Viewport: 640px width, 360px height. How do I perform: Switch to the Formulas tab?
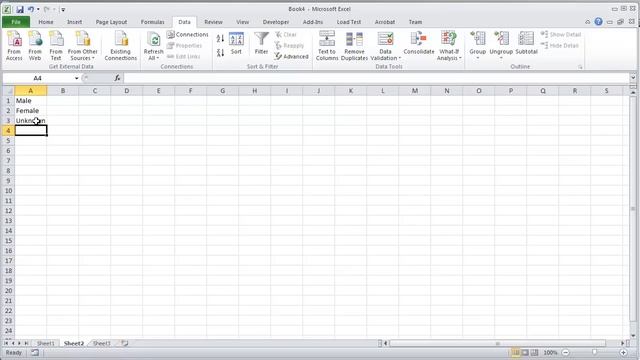pos(153,22)
